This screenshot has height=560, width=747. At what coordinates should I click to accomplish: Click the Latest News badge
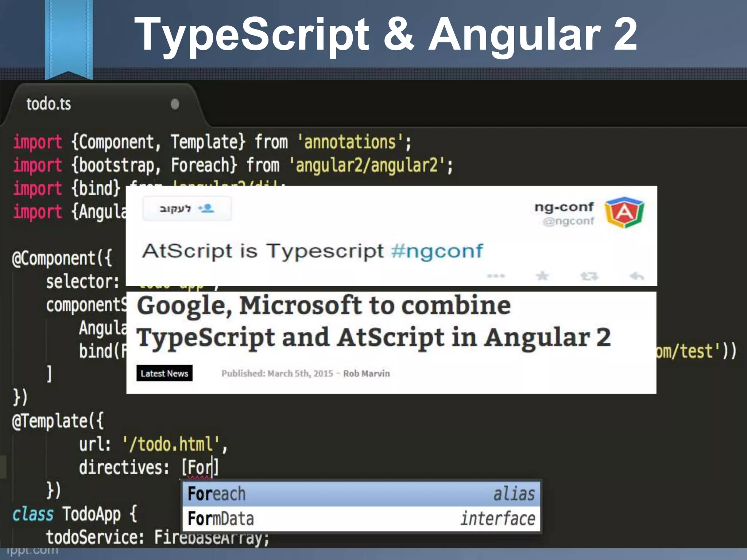[165, 373]
